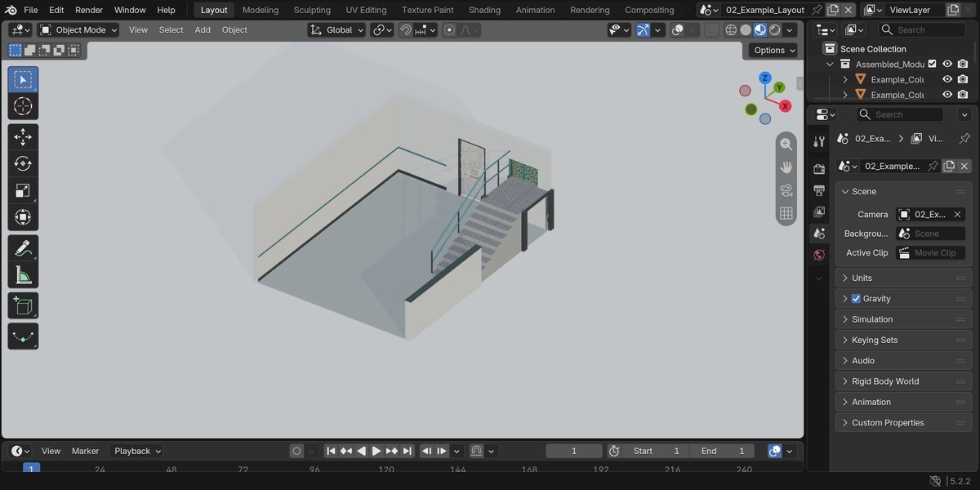Open the viewport Add menu
This screenshot has height=490, width=980.
(x=203, y=29)
